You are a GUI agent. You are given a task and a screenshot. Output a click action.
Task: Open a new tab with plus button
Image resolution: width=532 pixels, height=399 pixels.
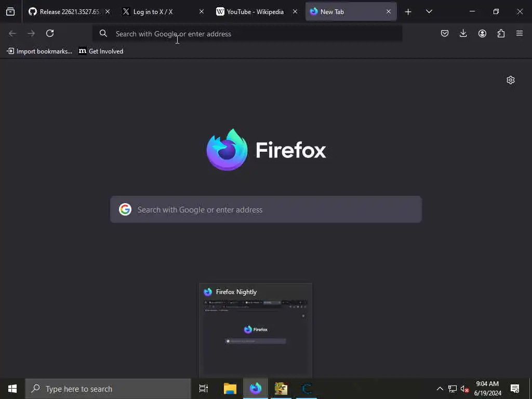408,12
